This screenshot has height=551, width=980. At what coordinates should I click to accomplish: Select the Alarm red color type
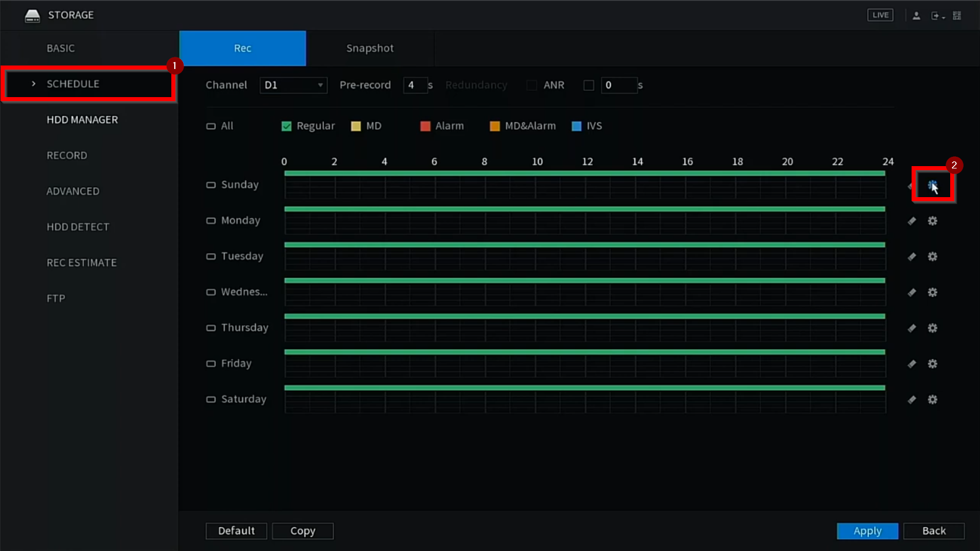[426, 126]
